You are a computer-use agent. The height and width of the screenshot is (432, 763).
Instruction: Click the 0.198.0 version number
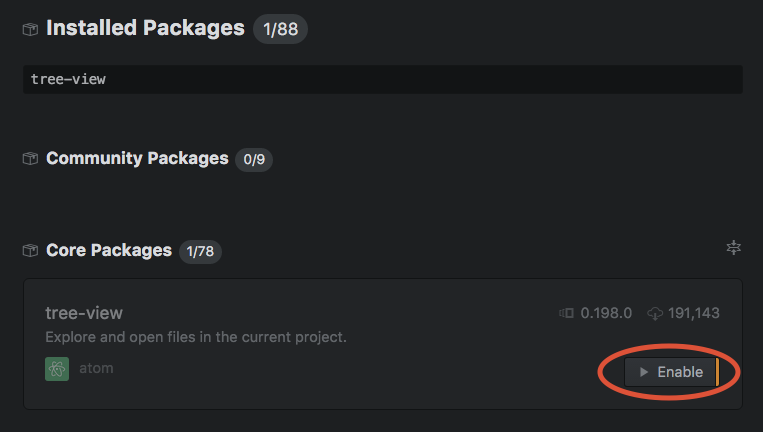[606, 313]
